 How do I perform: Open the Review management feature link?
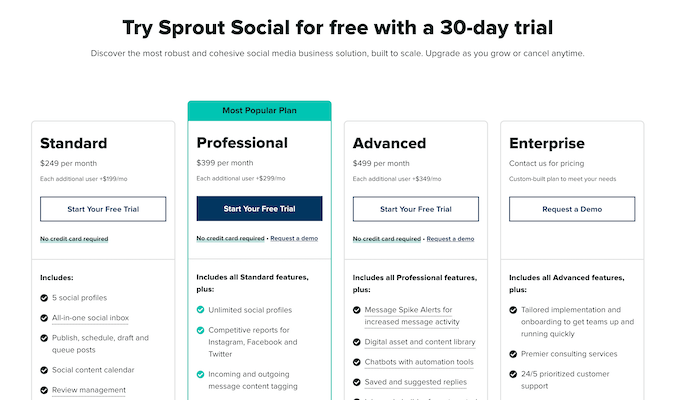pos(90,390)
